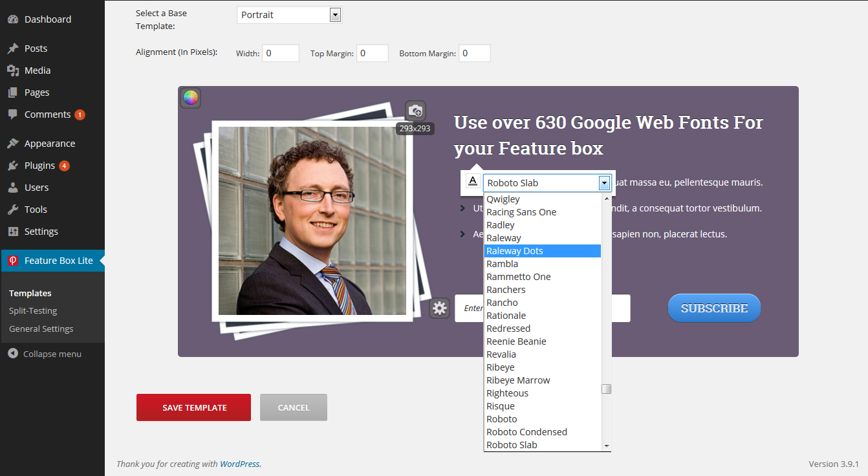This screenshot has width=868, height=476.
Task: Click the Pages icon in sidebar
Action: [13, 92]
